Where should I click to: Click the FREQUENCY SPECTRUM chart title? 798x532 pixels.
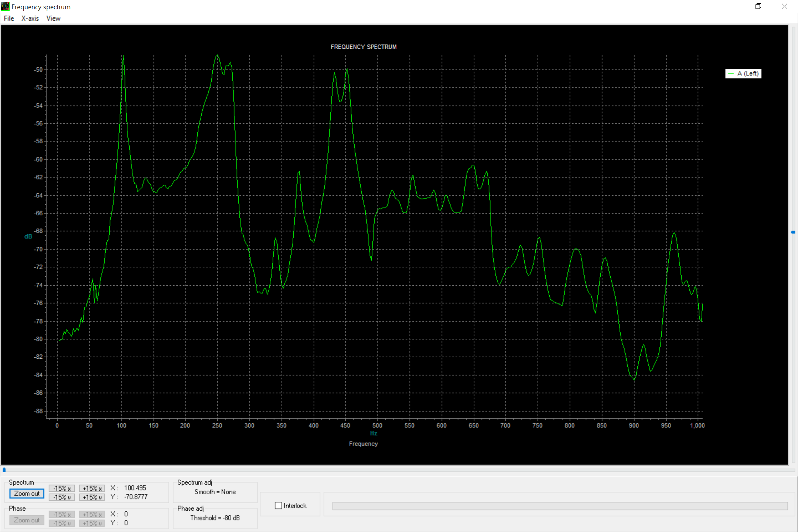coord(364,47)
